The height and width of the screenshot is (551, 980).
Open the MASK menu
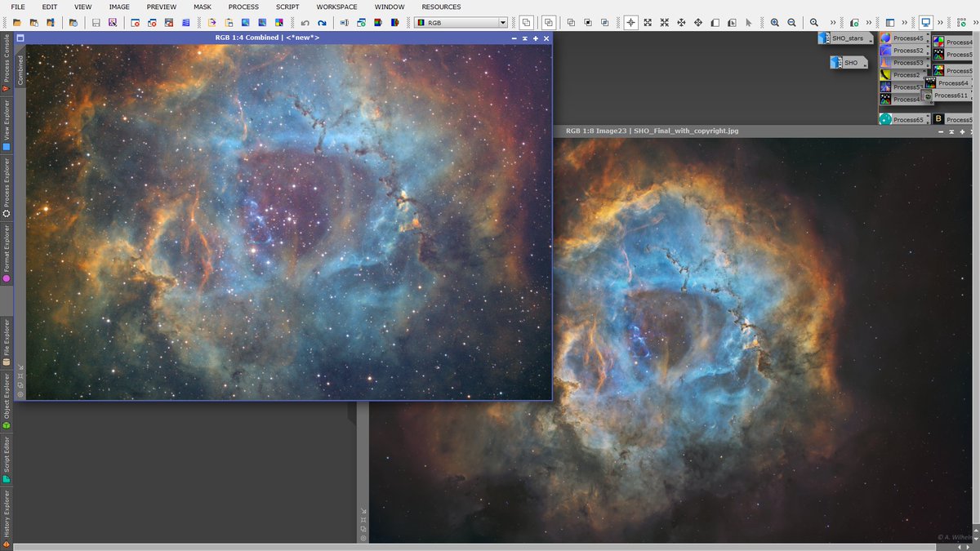click(x=203, y=7)
